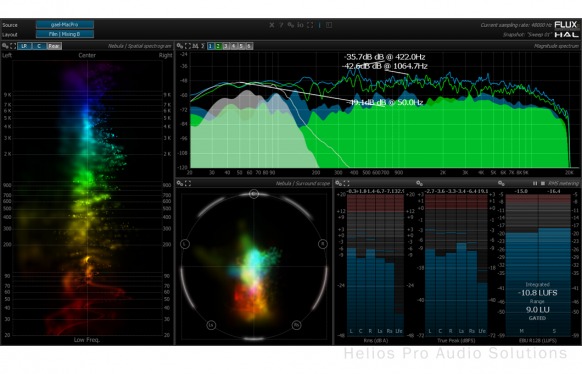
Task: Click the EBU R128 (LUFS) meter label
Action: [537, 340]
